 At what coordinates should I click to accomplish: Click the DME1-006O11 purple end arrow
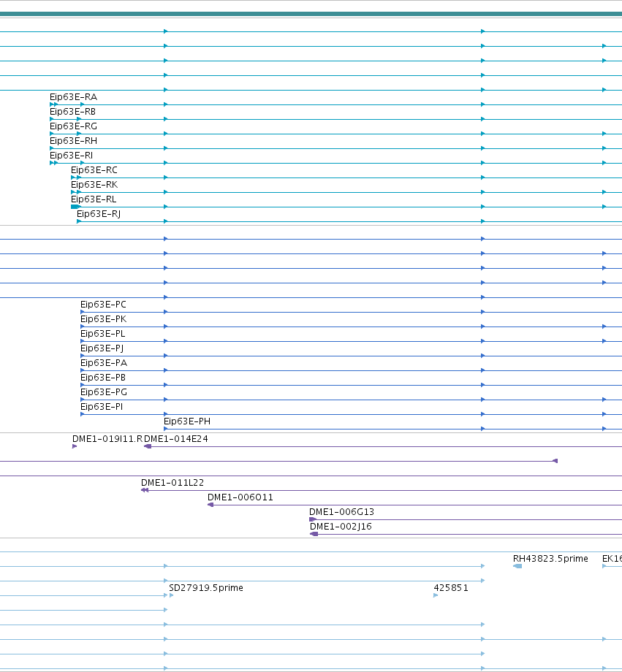211,505
